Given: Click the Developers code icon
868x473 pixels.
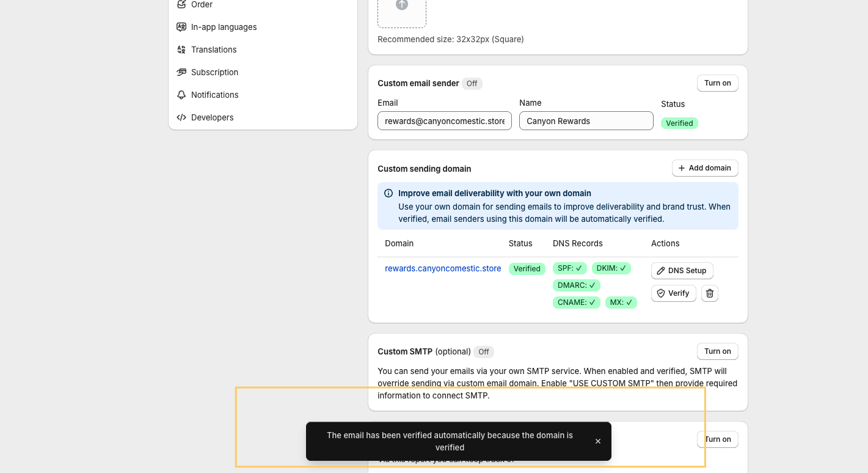Looking at the screenshot, I should (181, 117).
